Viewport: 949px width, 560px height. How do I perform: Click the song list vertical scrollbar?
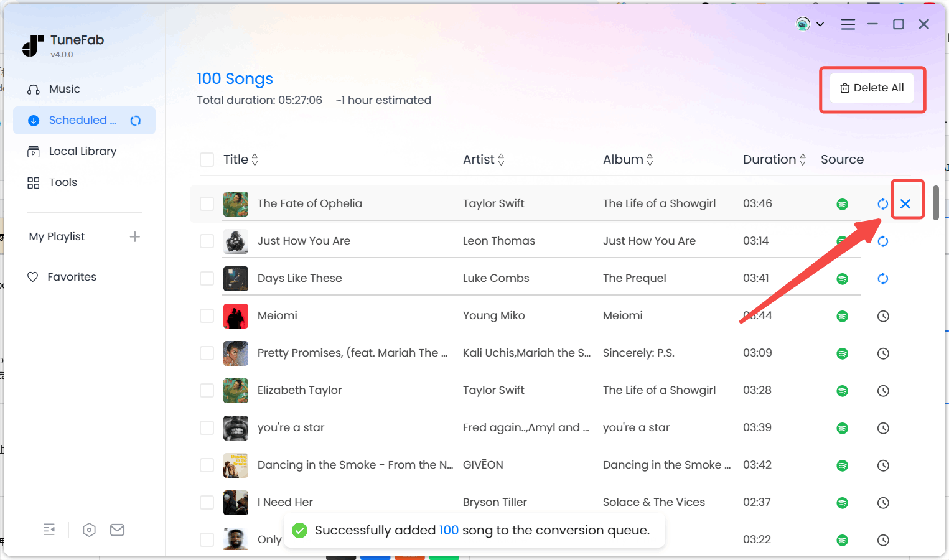point(935,203)
